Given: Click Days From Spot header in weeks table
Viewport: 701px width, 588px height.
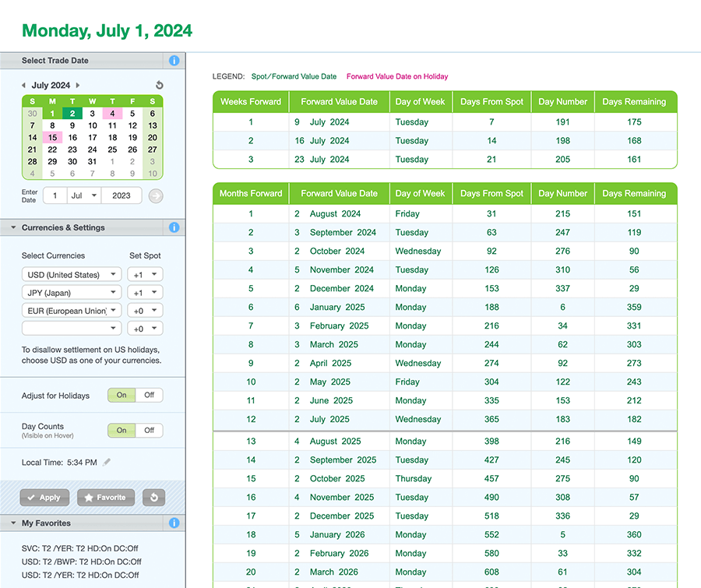Looking at the screenshot, I should tap(491, 102).
